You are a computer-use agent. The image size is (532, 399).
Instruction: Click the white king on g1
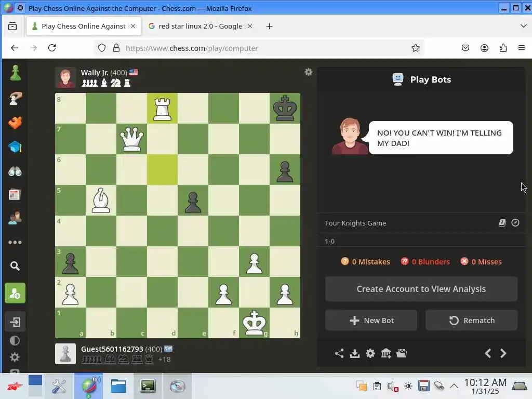(254, 323)
